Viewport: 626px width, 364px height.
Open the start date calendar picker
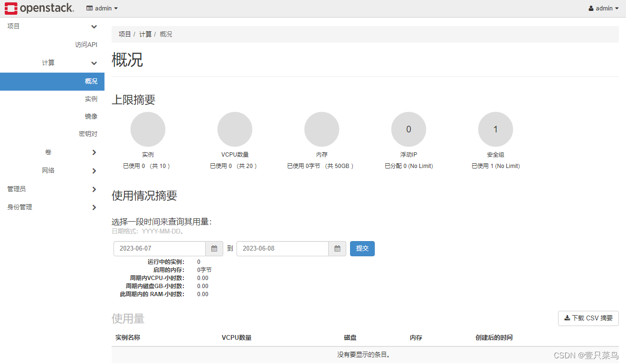pyautogui.click(x=214, y=249)
